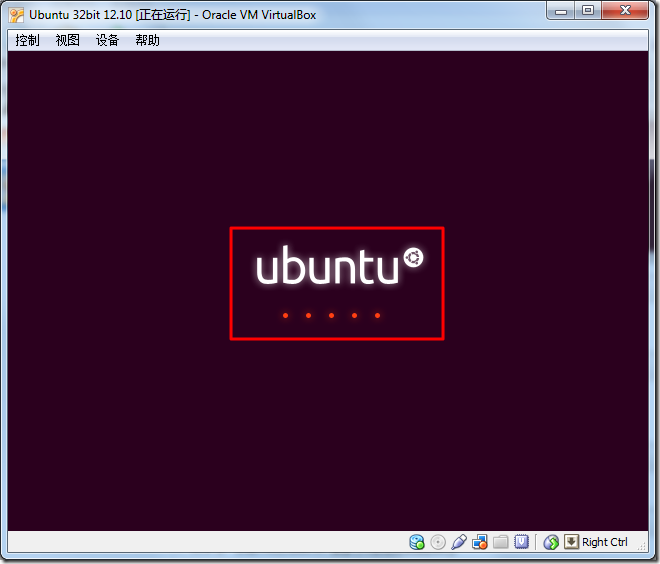
Task: Open the 帮助 menu
Action: [147, 40]
